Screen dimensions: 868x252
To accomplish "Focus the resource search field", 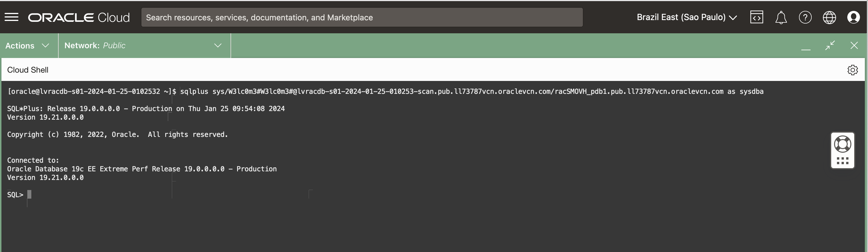I will [x=362, y=18].
